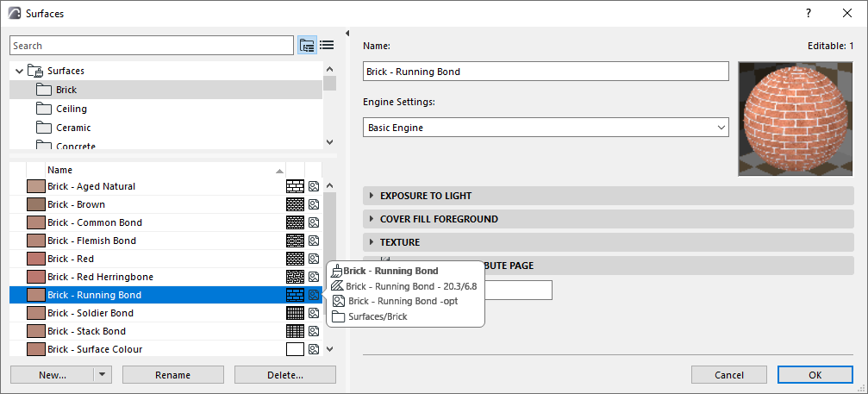Click texture icon for Brick - Soldier Bond

tap(314, 313)
